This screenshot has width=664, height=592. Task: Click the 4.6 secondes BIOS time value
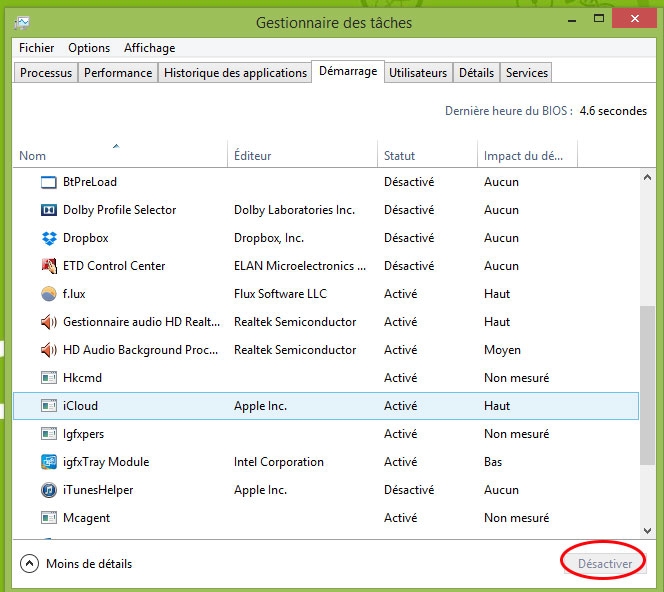point(613,111)
